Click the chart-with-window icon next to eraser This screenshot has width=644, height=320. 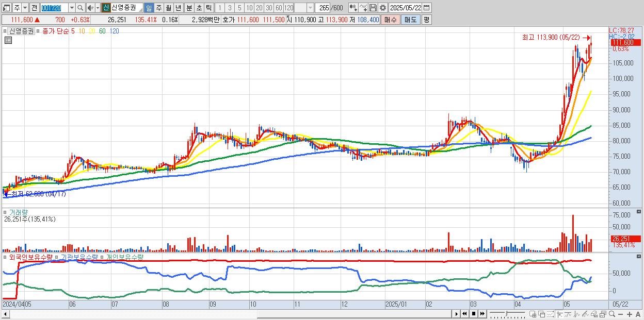point(603,314)
